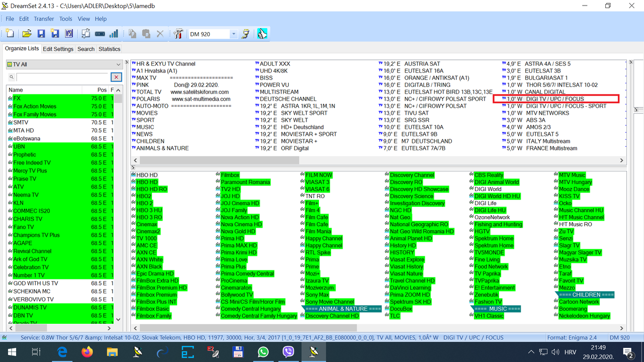Screen dimensions: 644x362
Task: Click the signal bars toolbar icon
Action: (x=114, y=34)
